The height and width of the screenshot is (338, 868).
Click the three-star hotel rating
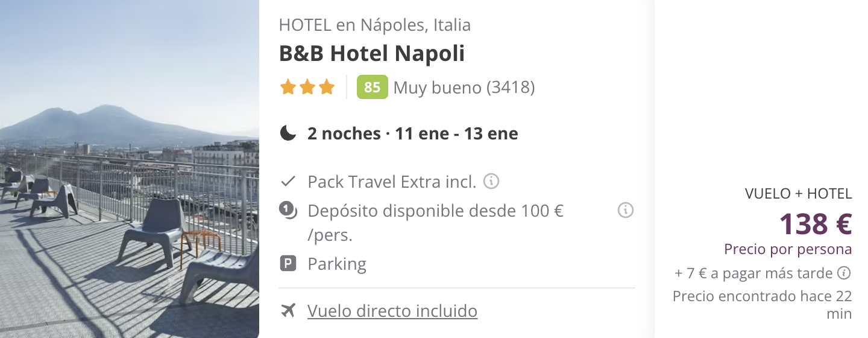[307, 88]
